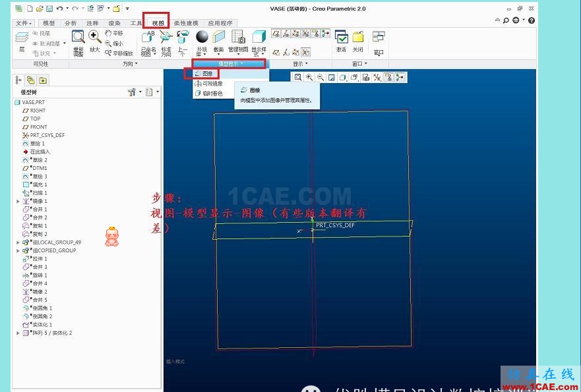Open the 显示 group dropdown
The height and width of the screenshot is (392, 581).
(x=297, y=64)
